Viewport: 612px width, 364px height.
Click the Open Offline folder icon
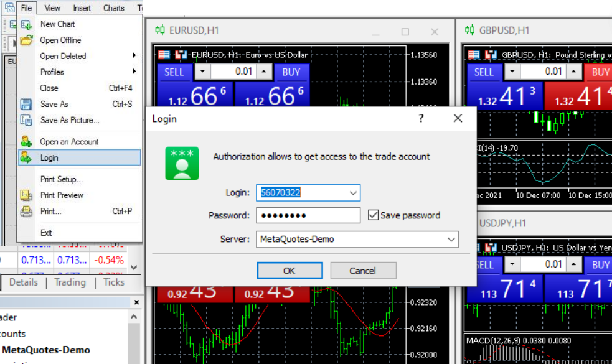[26, 40]
